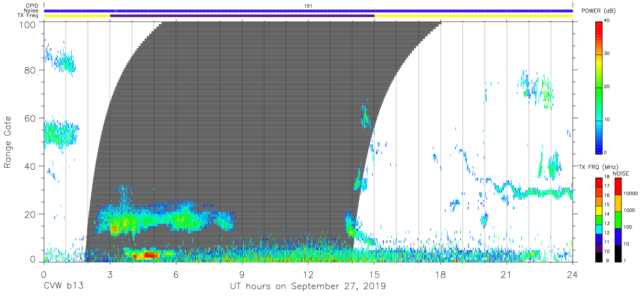Click the 30 tick on power scale
The height and width of the screenshot is (297, 644).
(606, 53)
